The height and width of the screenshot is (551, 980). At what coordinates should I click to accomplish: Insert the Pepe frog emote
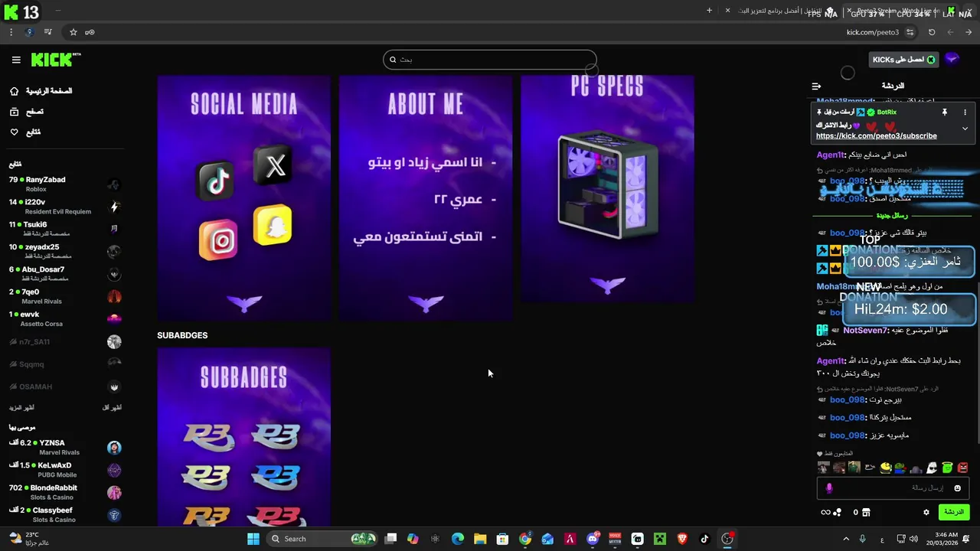(900, 468)
